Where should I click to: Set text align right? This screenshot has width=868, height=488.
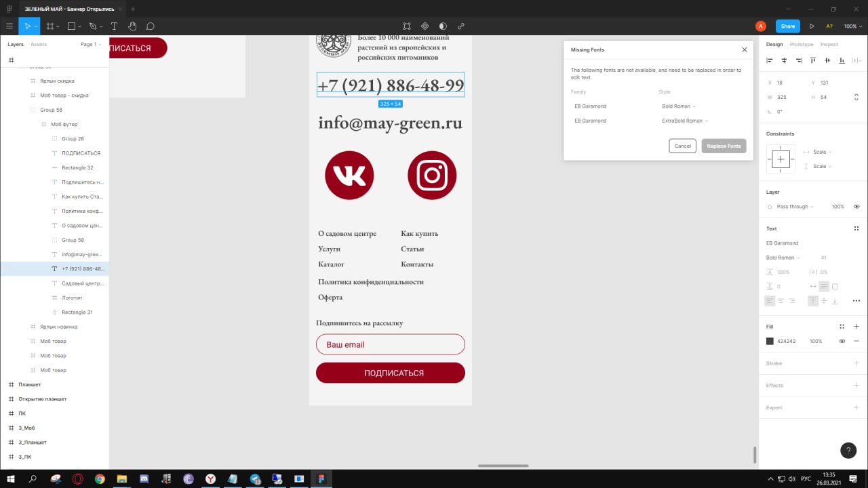point(791,301)
